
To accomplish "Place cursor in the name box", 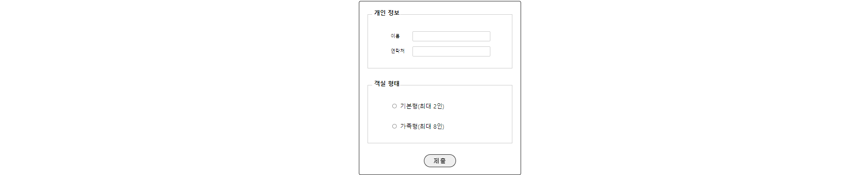I will 451,36.
